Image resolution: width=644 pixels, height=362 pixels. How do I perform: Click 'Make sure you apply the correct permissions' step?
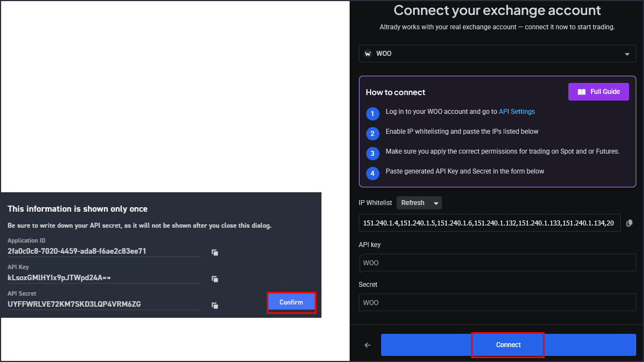point(502,151)
